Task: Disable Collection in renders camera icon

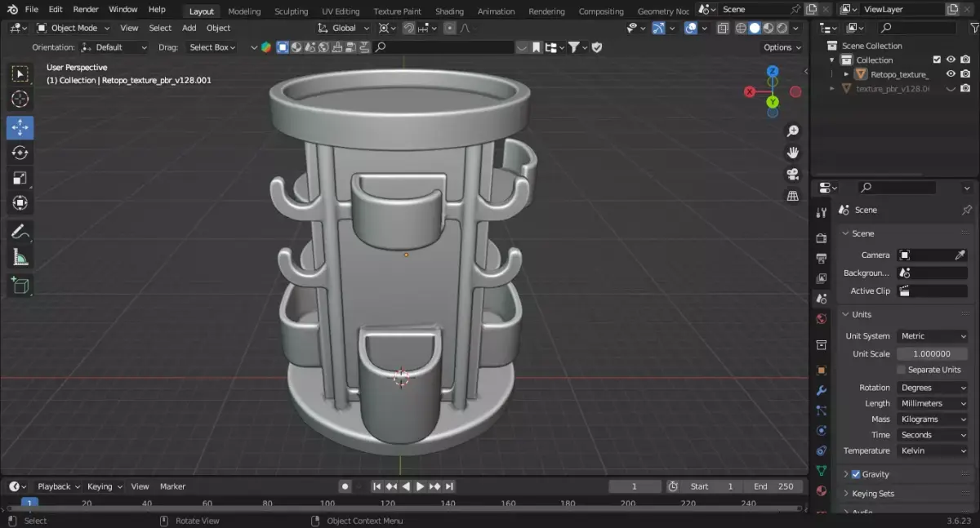Action: click(x=965, y=60)
